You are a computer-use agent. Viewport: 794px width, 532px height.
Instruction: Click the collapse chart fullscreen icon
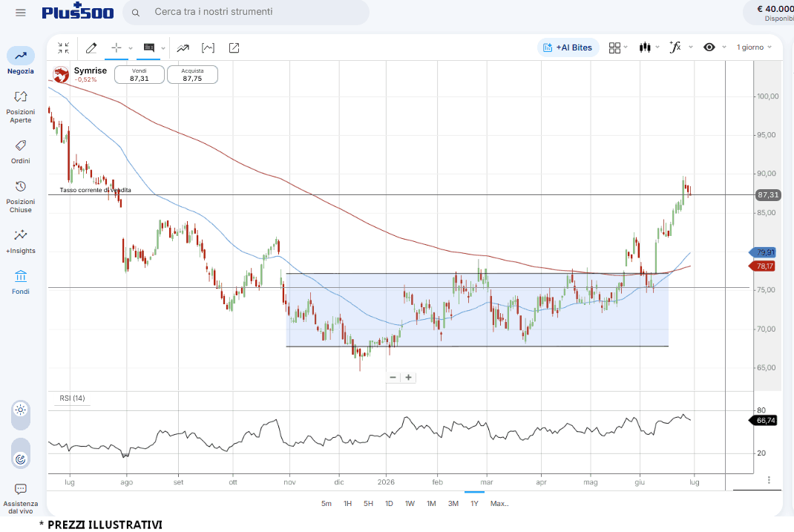pyautogui.click(x=63, y=48)
